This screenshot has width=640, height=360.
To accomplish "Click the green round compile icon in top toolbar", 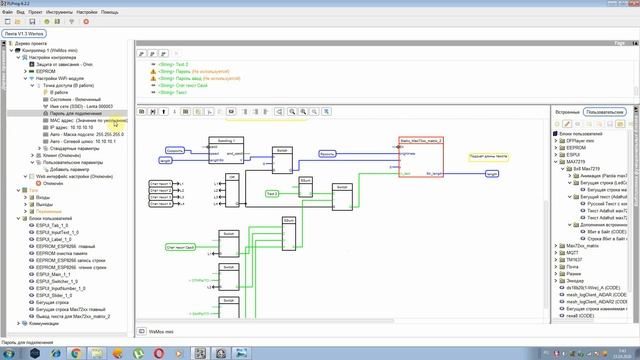I will [x=47, y=22].
